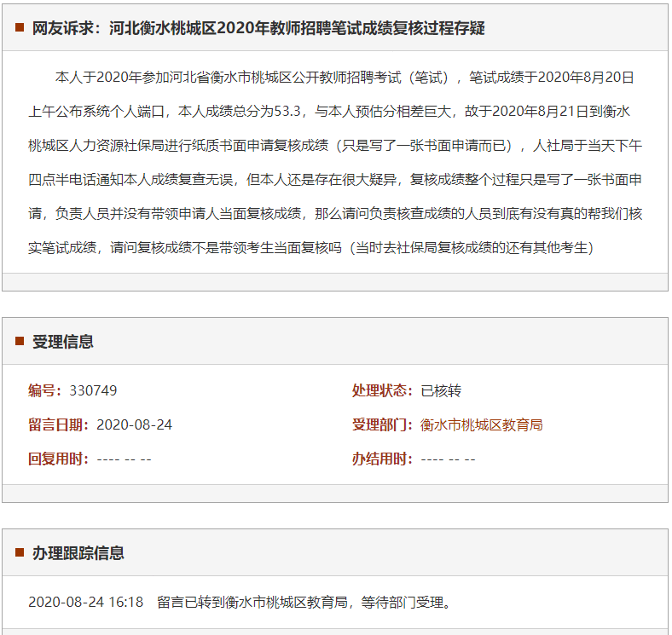Open the 衡水市桃城区教育局 department link
Image resolution: width=672 pixels, height=635 pixels.
pyautogui.click(x=481, y=425)
